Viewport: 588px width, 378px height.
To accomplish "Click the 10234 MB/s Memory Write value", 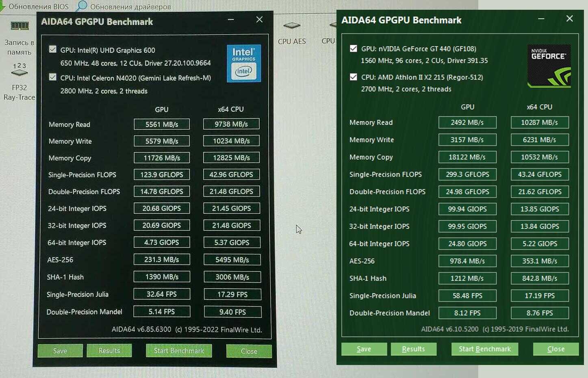I will [231, 141].
